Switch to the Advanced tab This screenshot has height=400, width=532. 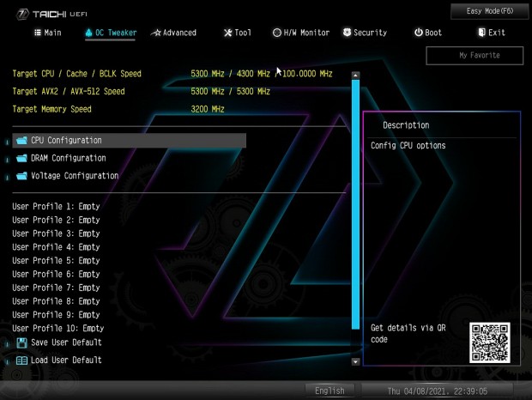click(173, 33)
